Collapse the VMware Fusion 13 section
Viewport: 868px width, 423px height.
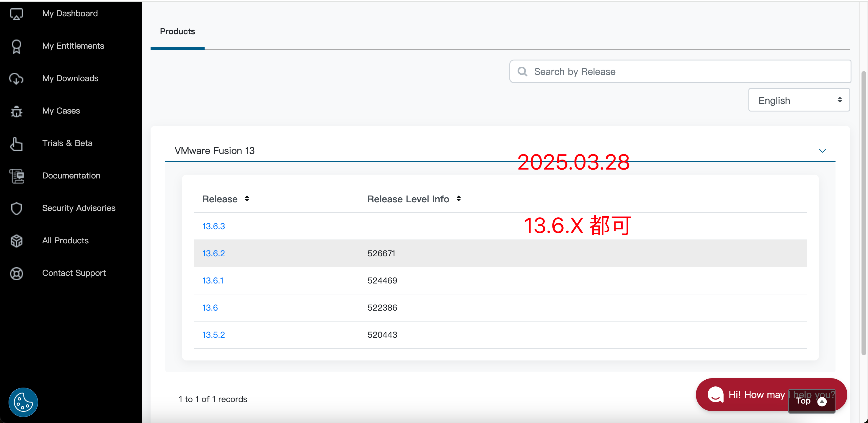tap(822, 150)
